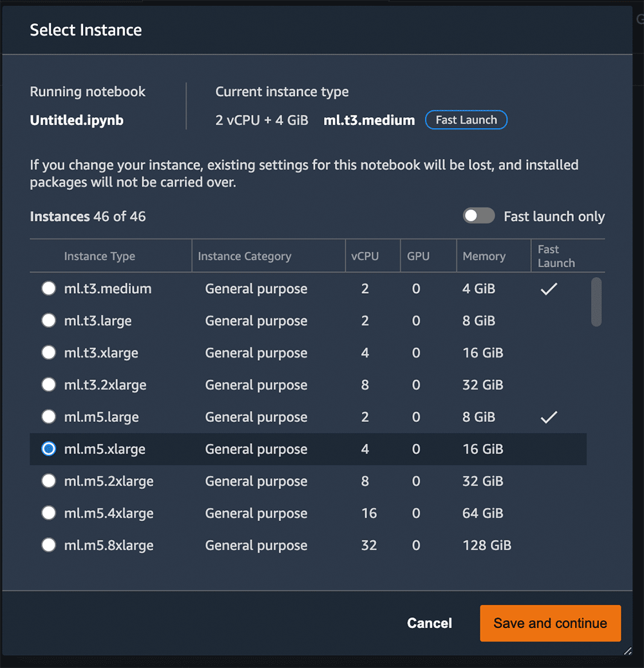Click the ml.t3.medium fast launch checkmark
The height and width of the screenshot is (668, 644).
pos(549,289)
